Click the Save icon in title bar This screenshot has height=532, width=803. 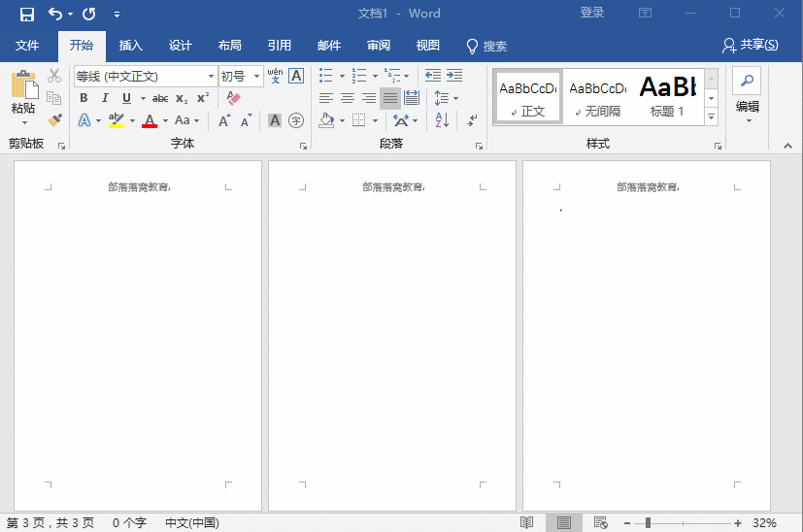tap(27, 14)
